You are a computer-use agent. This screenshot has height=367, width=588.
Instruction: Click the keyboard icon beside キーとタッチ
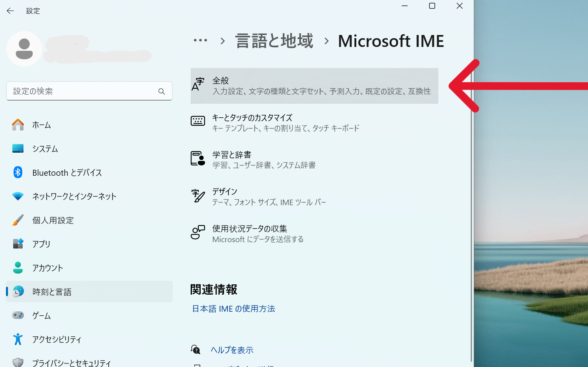tap(198, 121)
